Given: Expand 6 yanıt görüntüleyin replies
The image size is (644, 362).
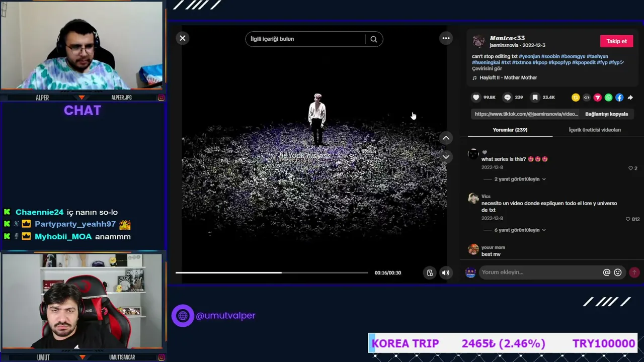Looking at the screenshot, I should (x=520, y=230).
